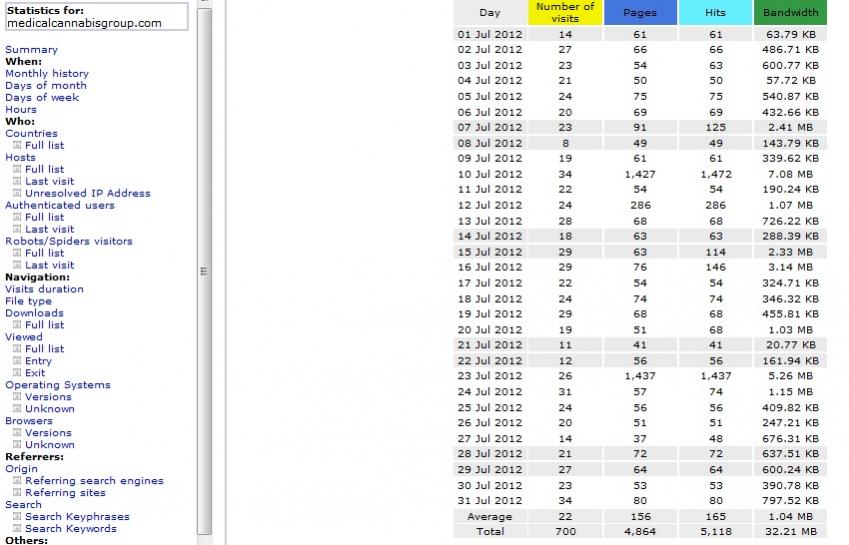Select the 'Total' row label
The width and height of the screenshot is (849, 545).
489,531
